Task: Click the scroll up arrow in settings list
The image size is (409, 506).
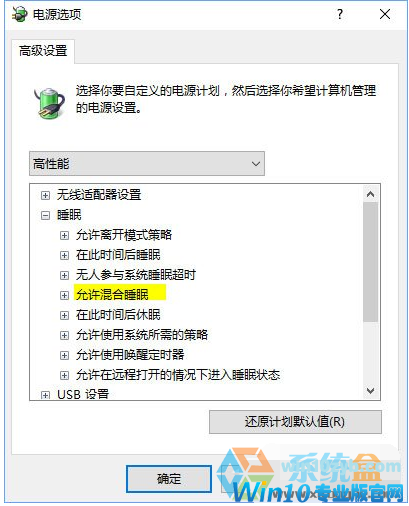Action: tap(370, 194)
